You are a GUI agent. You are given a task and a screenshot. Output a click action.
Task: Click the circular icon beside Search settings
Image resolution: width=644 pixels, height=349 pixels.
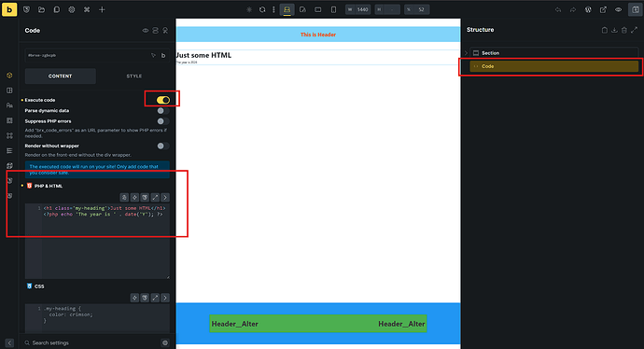pos(165,342)
